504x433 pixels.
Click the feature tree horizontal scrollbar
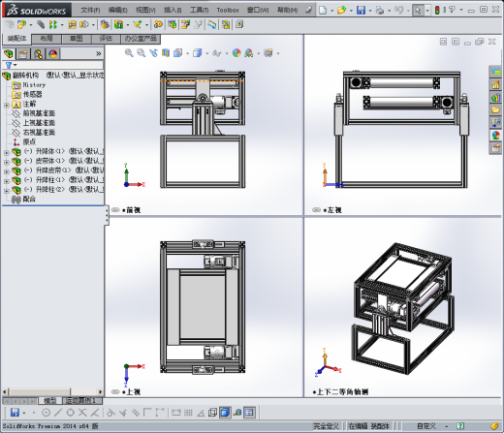point(41,392)
